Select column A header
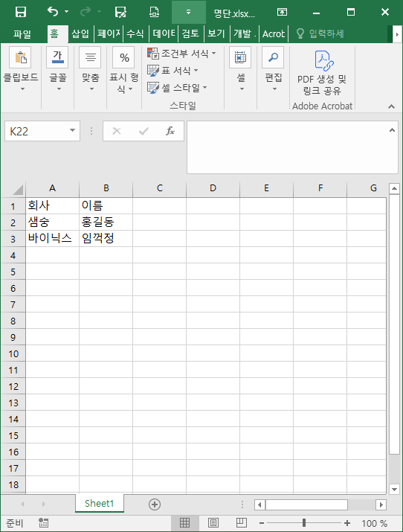The image size is (403, 532). click(52, 188)
